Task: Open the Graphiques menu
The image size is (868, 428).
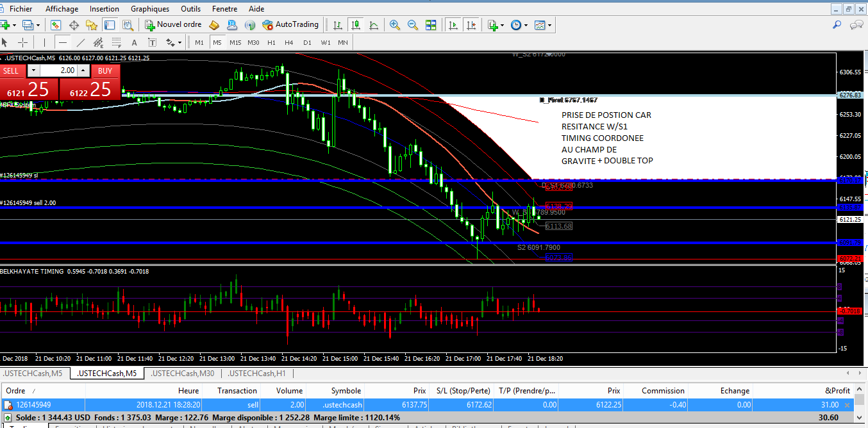Action: [x=150, y=9]
